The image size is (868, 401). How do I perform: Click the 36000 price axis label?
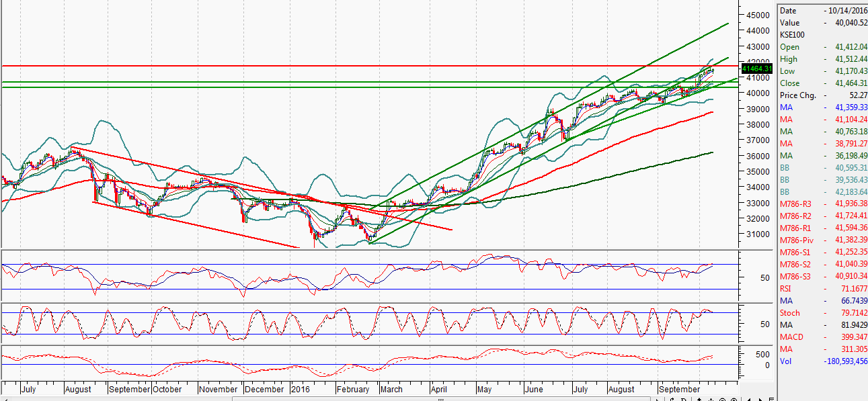[758, 156]
